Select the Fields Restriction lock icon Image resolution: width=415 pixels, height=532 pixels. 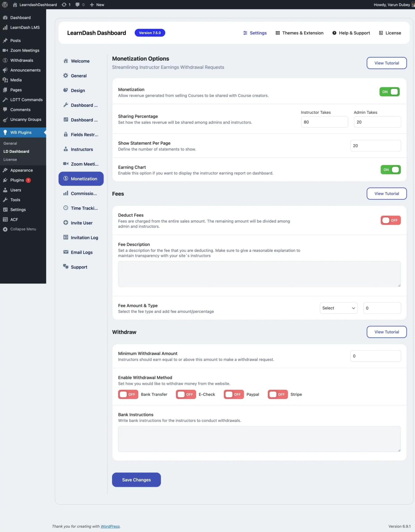[x=65, y=135]
